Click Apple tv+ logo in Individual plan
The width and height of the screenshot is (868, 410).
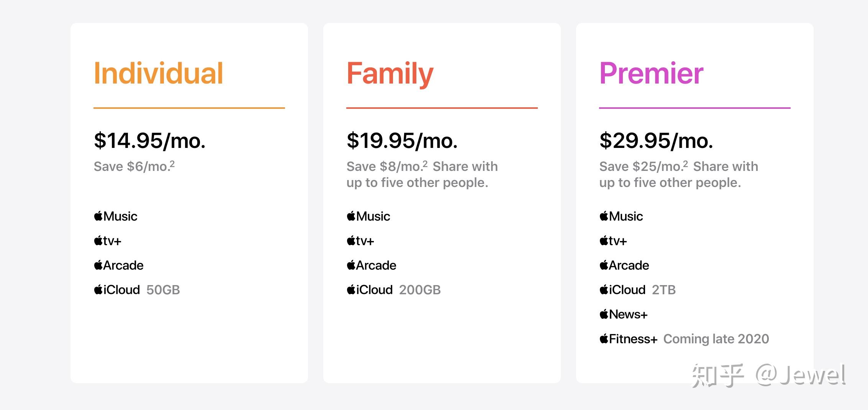tap(108, 241)
